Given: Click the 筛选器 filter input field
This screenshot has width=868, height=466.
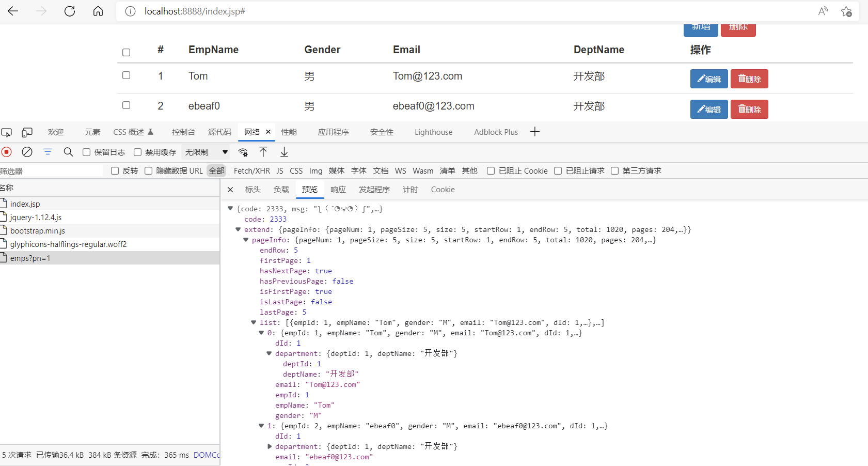Looking at the screenshot, I should pos(52,170).
